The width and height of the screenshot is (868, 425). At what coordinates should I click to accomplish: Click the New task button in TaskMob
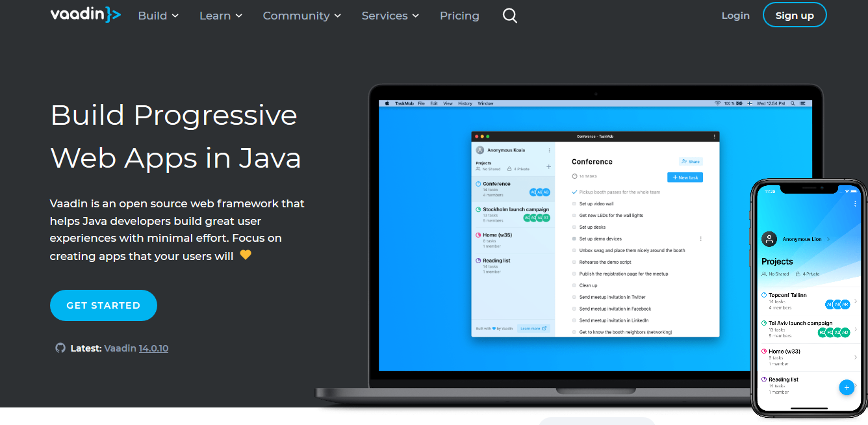685,177
